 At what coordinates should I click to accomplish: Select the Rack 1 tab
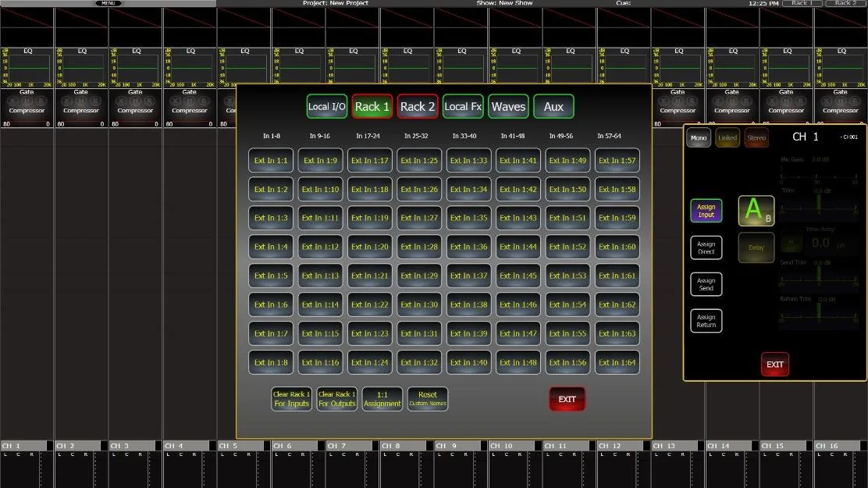coord(372,106)
